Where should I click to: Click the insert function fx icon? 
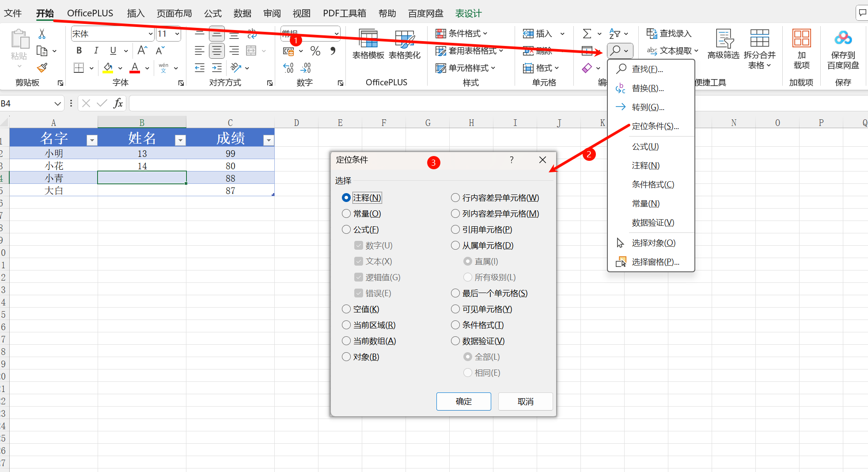[x=118, y=103]
